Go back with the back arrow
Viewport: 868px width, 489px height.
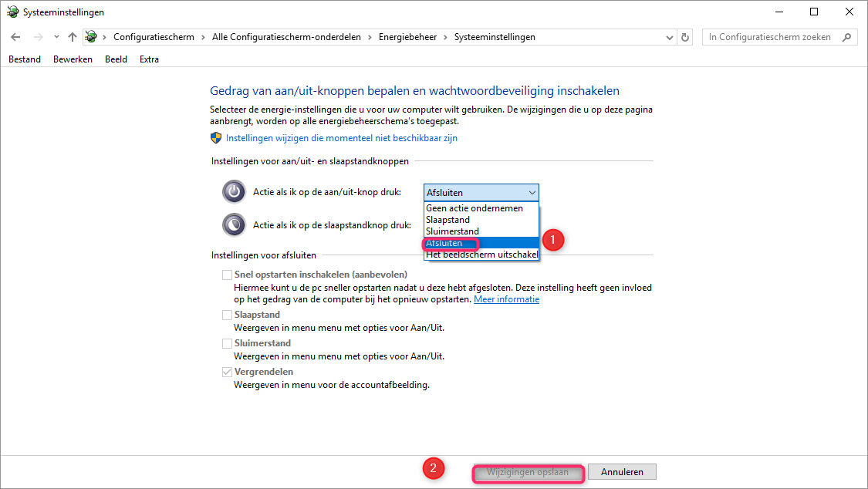(x=15, y=37)
